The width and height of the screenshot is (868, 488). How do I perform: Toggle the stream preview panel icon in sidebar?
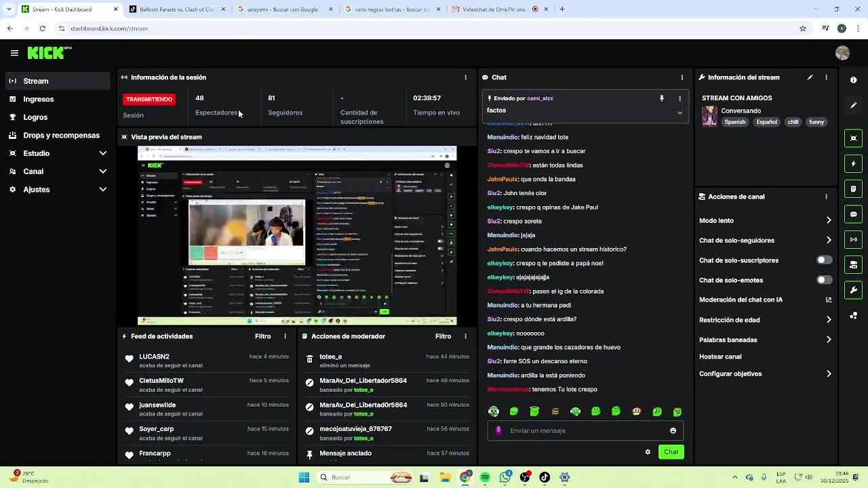pyautogui.click(x=853, y=138)
